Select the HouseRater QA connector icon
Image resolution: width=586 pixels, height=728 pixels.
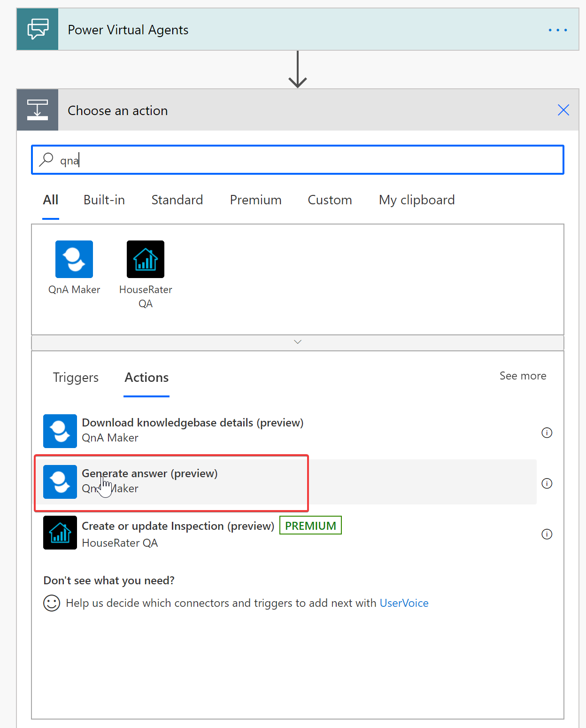[146, 259]
